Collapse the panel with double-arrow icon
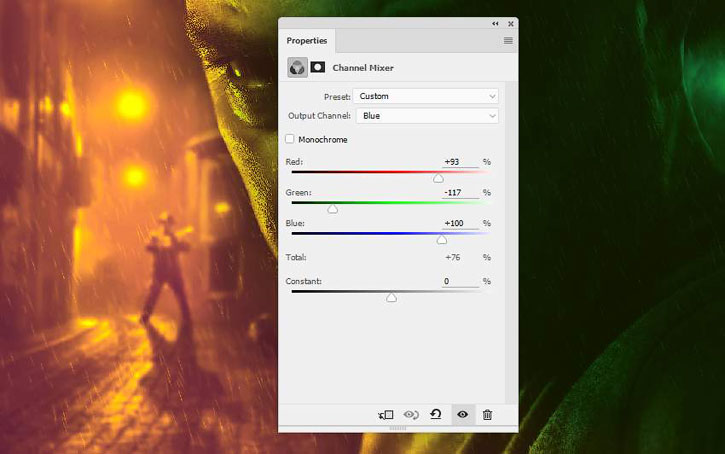This screenshot has height=454, width=725. [x=495, y=24]
